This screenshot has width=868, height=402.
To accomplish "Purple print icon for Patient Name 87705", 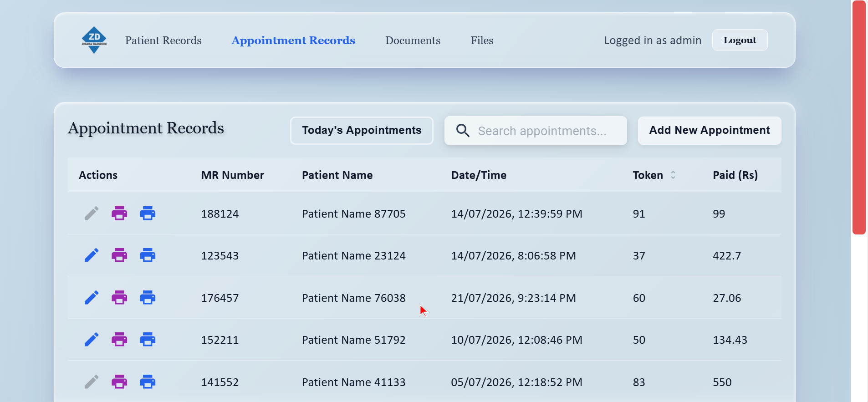I will click(x=119, y=214).
